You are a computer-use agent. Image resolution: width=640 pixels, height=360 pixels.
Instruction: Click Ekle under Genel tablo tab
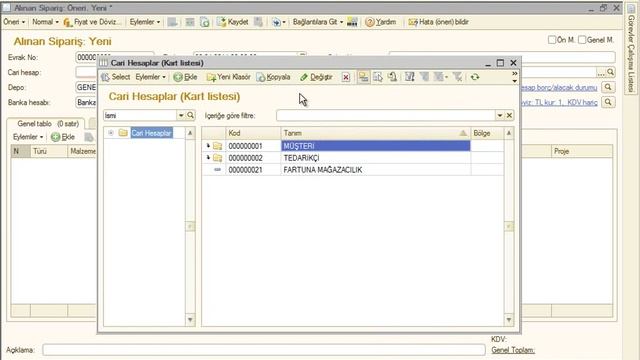click(63, 137)
